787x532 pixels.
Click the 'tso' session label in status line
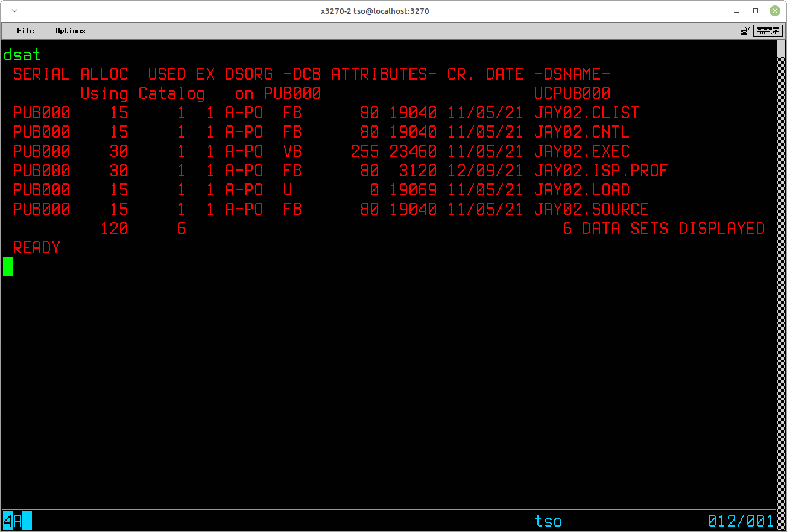pyautogui.click(x=548, y=521)
